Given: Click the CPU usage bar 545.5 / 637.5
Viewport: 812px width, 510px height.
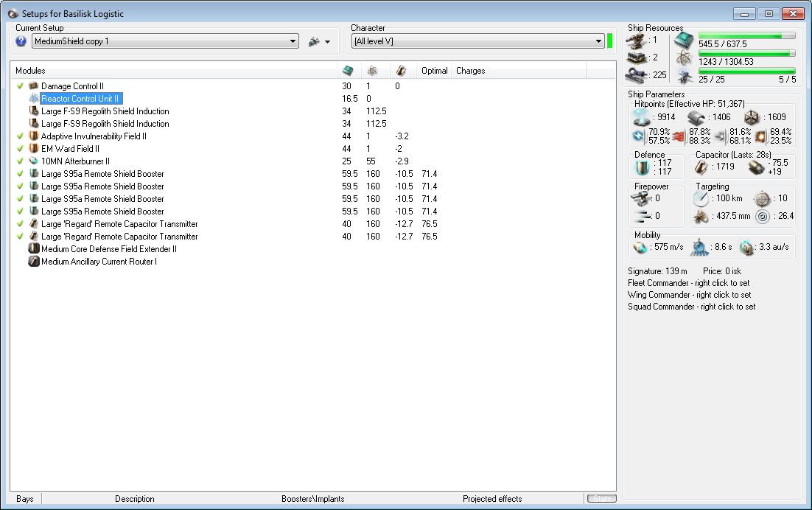Looking at the screenshot, I should tap(746, 35).
